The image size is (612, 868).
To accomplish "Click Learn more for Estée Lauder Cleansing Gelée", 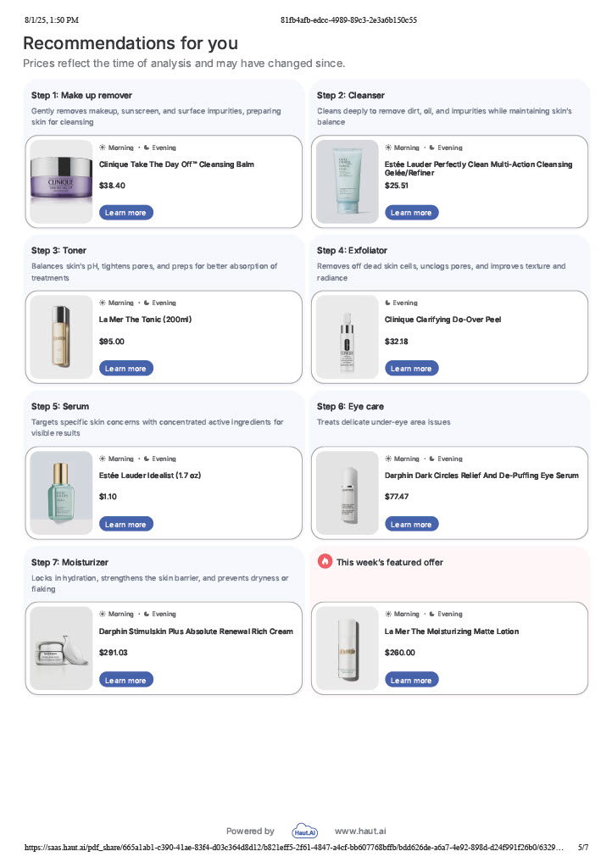I will [x=411, y=213].
